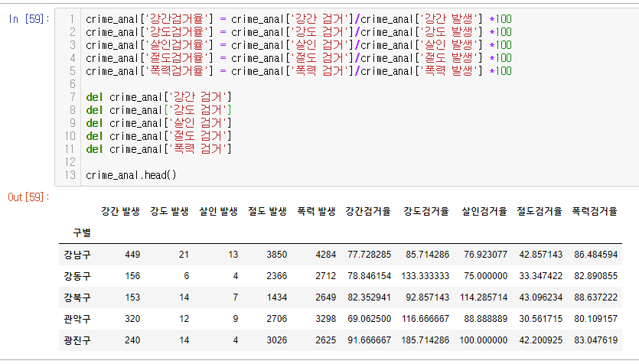Click the 광진구 row label
The height and width of the screenshot is (364, 639).
[x=77, y=339]
